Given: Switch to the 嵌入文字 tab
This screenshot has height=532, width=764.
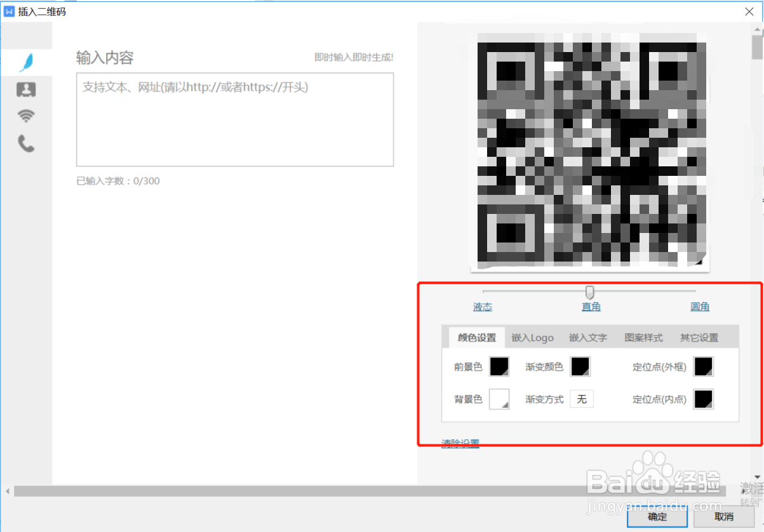Looking at the screenshot, I should pyautogui.click(x=587, y=338).
